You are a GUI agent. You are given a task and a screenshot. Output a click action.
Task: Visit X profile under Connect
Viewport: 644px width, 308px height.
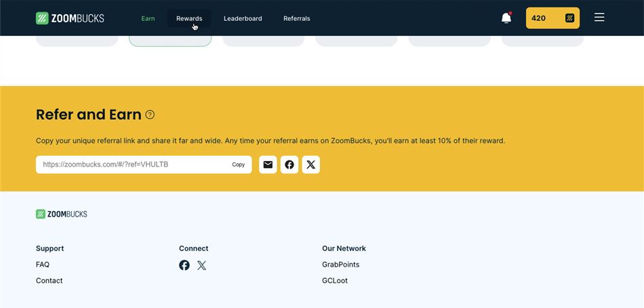coord(201,265)
